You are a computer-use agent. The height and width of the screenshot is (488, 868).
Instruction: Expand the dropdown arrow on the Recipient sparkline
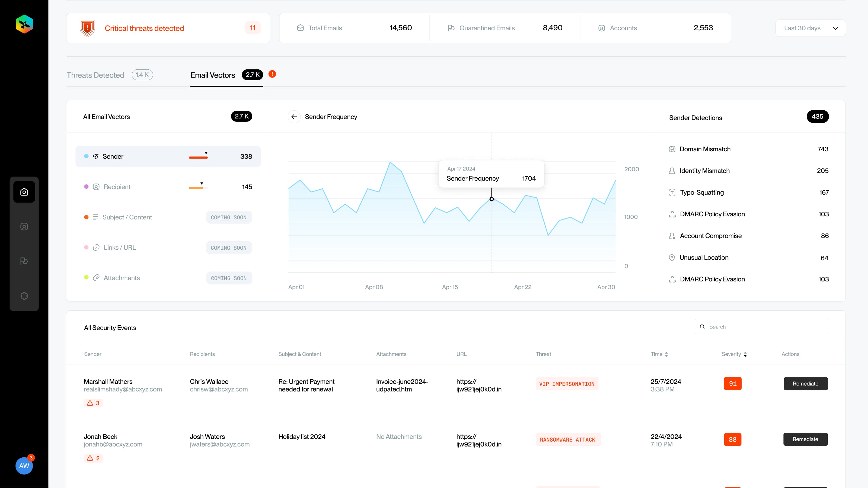202,183
